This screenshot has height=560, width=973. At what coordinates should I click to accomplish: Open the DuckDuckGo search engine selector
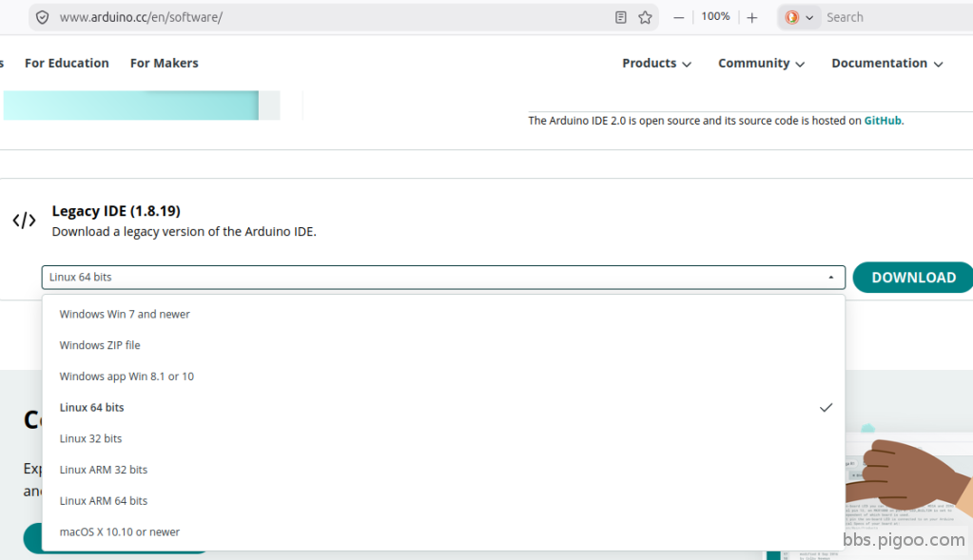coord(799,17)
